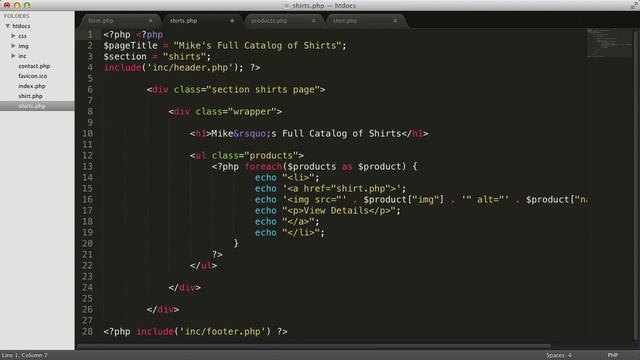This screenshot has width=640, height=360.
Task: Click the "<p>View Details</p>" string
Action: pos(339,211)
